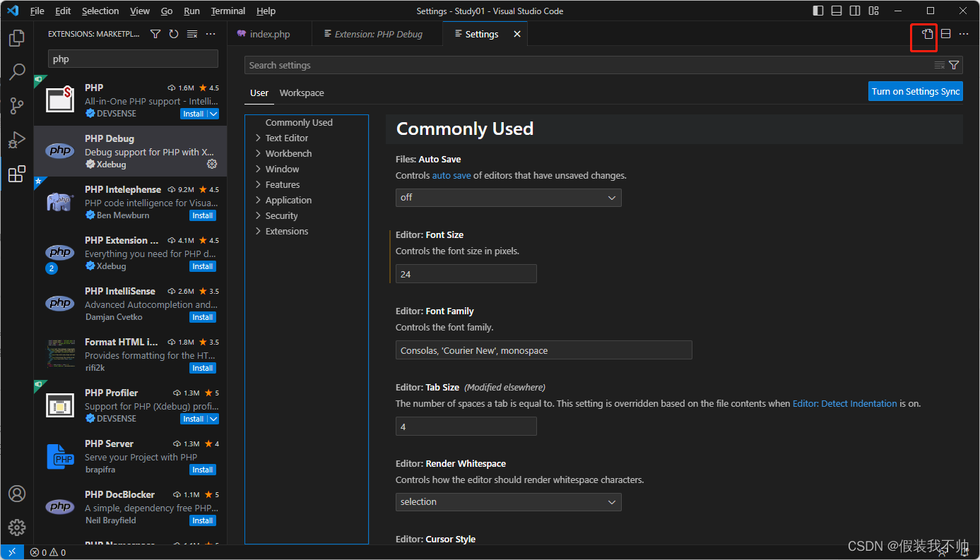This screenshot has width=980, height=560.
Task: Focus the Editor Font Family field
Action: (x=544, y=350)
